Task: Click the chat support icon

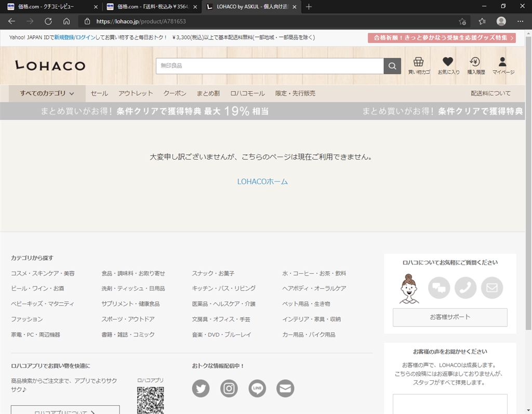Action: [x=439, y=288]
